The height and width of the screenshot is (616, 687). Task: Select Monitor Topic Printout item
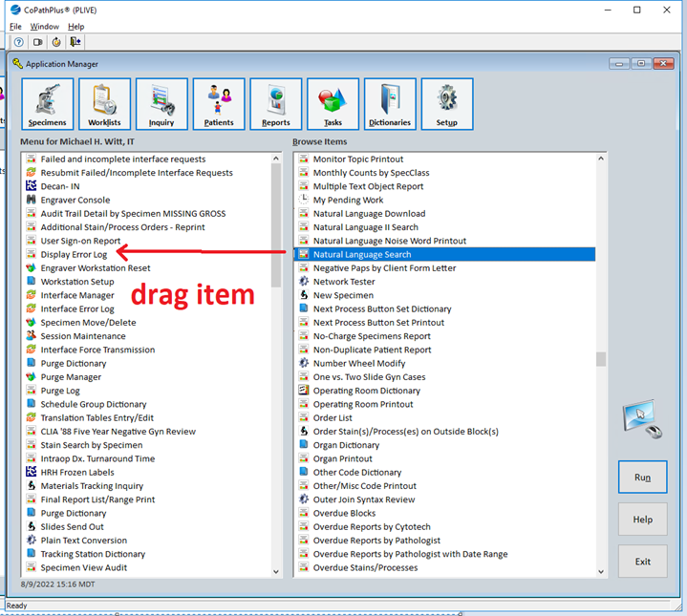click(x=358, y=159)
